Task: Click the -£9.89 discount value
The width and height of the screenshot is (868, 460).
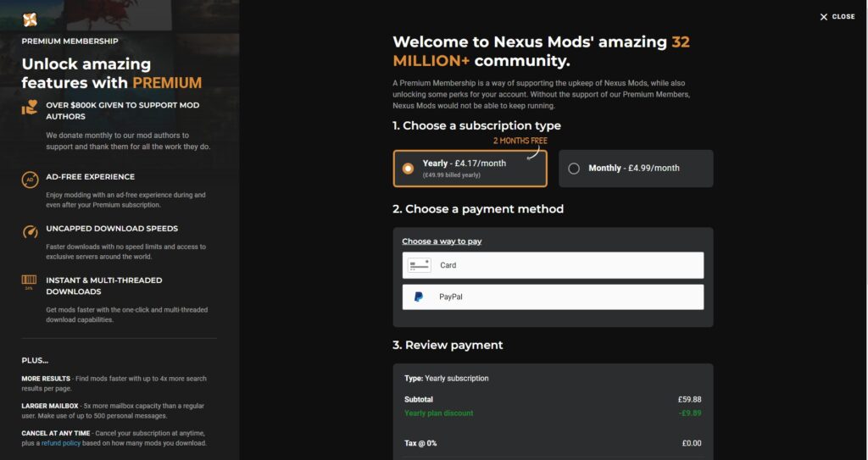Action: 690,413
